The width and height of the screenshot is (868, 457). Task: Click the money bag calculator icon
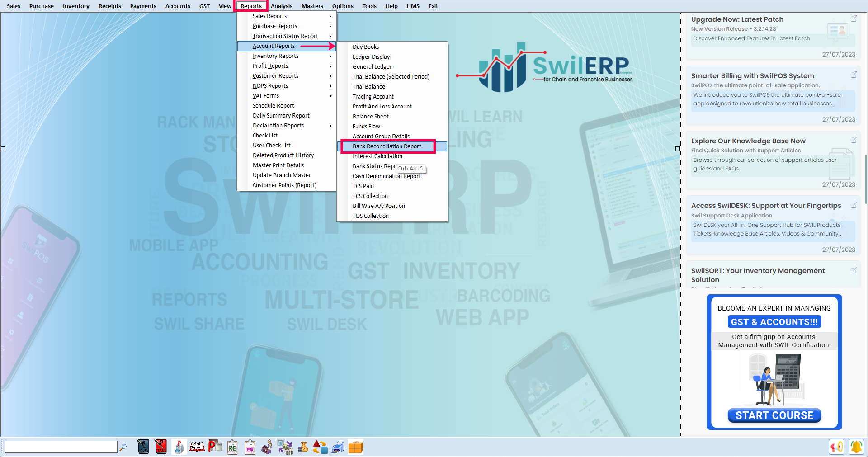click(x=303, y=447)
